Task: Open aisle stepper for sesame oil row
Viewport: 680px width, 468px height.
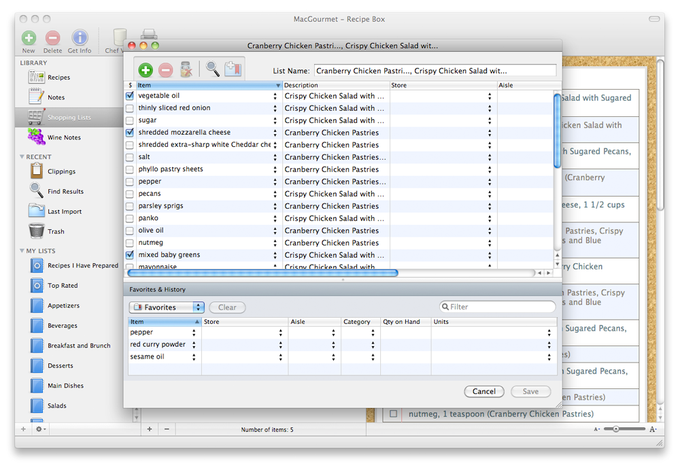Action: pos(333,357)
